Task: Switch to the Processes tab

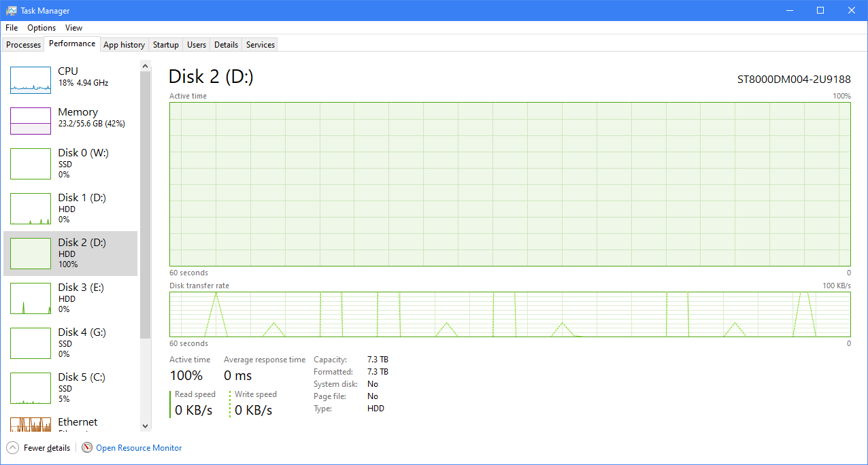Action: click(x=24, y=45)
